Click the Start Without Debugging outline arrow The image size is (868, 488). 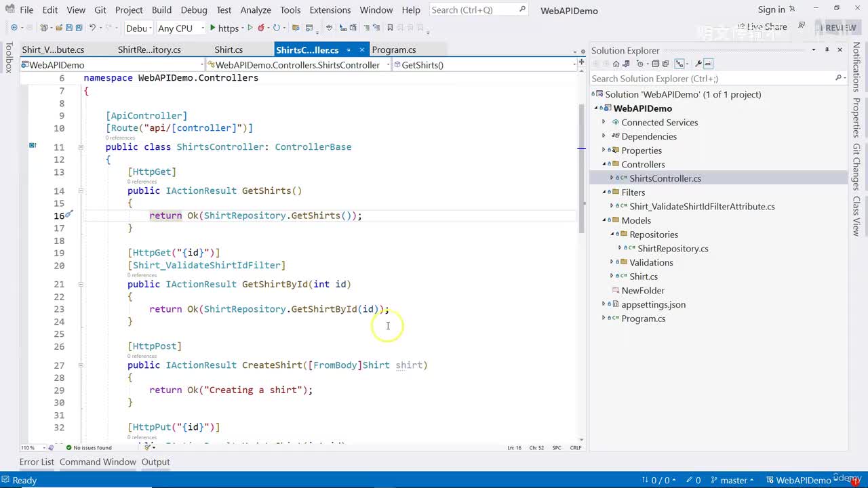point(250,28)
